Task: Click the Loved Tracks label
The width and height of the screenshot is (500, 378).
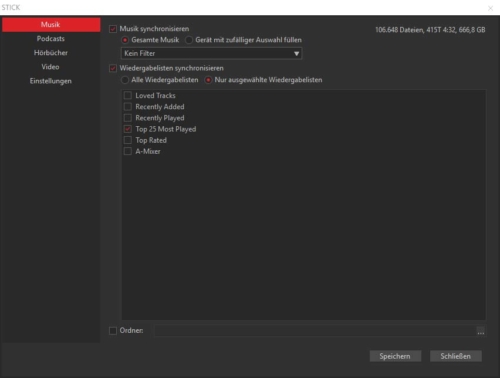Action: 155,96
